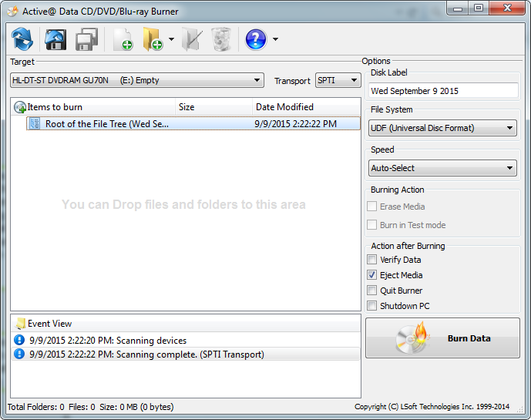This screenshot has width=531, height=420.
Task: Close the Burner window
Action: [x=507, y=8]
